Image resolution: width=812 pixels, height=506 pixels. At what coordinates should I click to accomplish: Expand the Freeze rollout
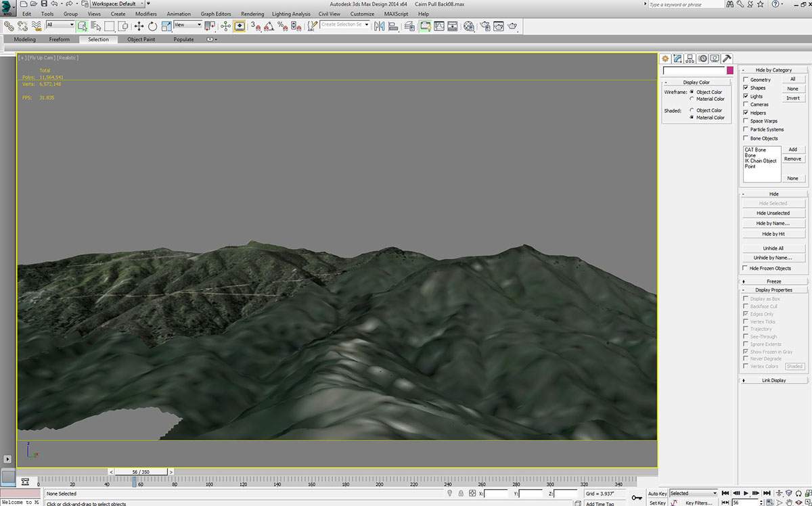pyautogui.click(x=773, y=281)
